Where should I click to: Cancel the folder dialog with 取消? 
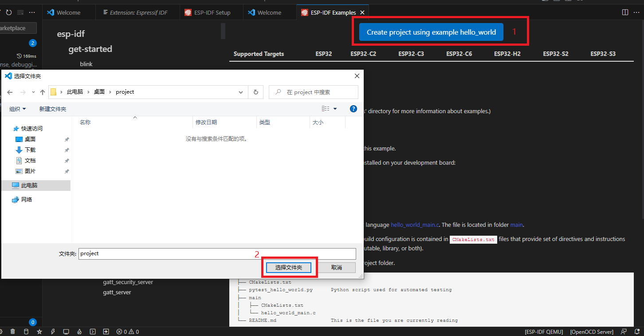click(337, 268)
